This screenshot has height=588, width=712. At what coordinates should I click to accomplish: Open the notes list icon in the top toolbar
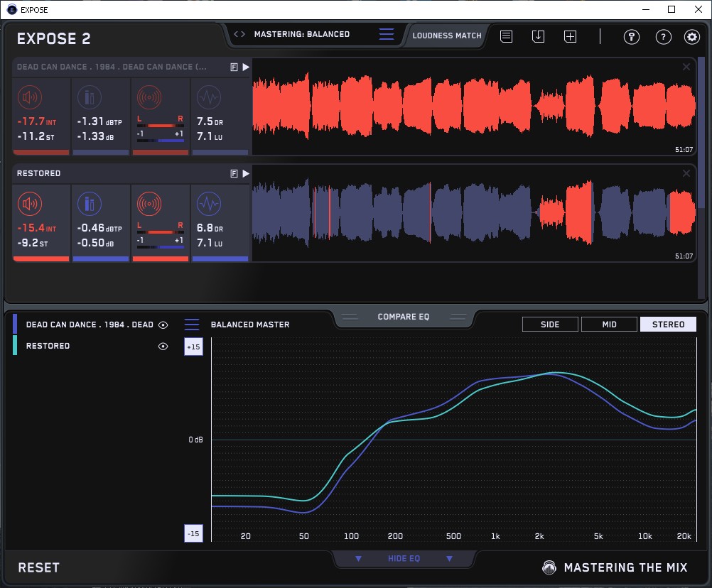(x=506, y=36)
